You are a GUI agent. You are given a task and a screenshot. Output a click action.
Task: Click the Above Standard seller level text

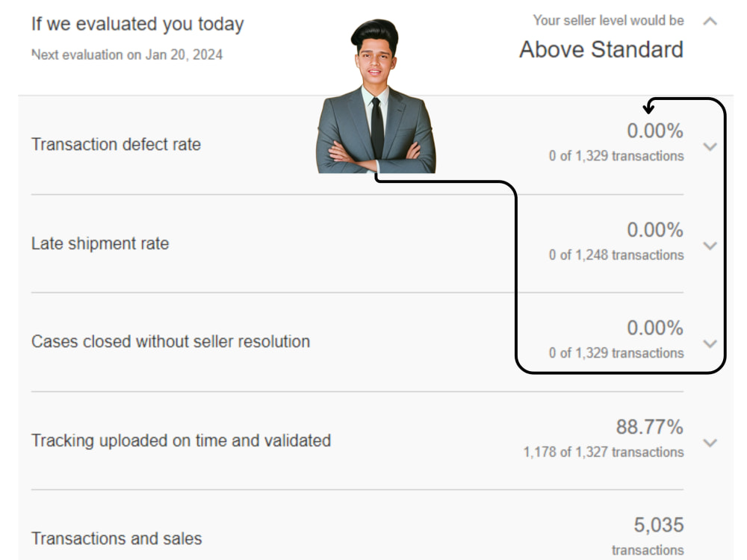click(601, 50)
